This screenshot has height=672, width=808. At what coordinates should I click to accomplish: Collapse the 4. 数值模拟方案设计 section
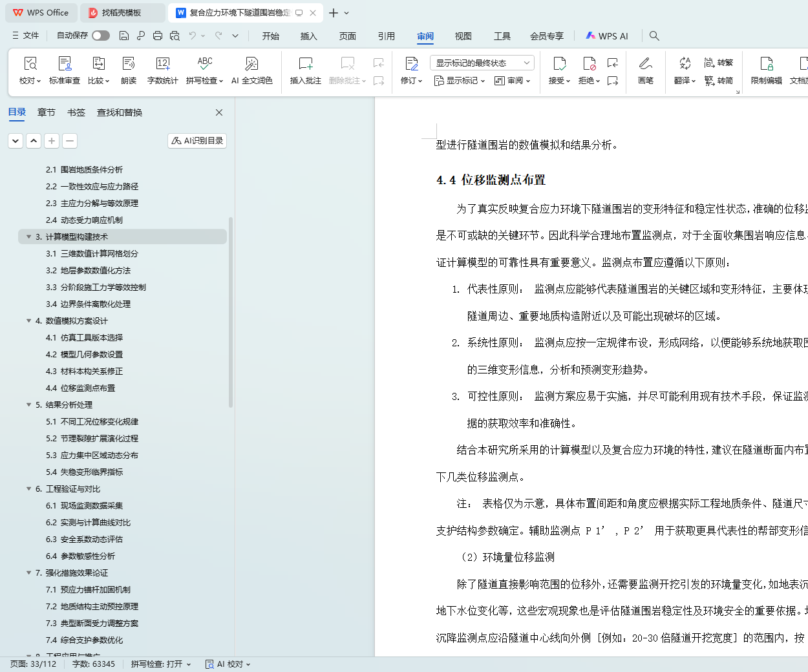click(28, 320)
